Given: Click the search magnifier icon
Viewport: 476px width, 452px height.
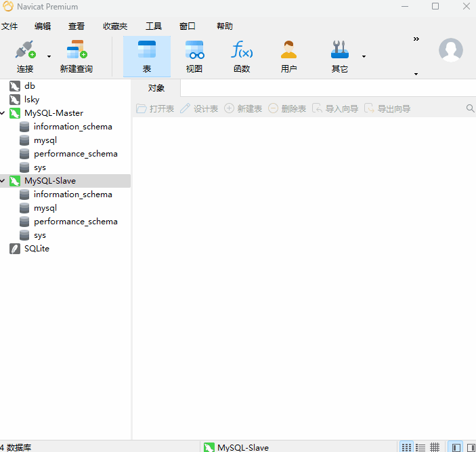Looking at the screenshot, I should 470,108.
